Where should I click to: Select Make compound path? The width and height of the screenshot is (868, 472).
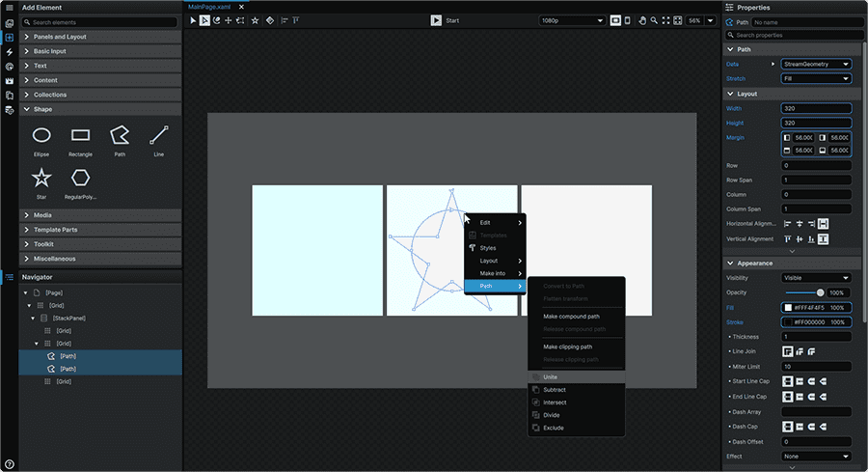(577, 317)
